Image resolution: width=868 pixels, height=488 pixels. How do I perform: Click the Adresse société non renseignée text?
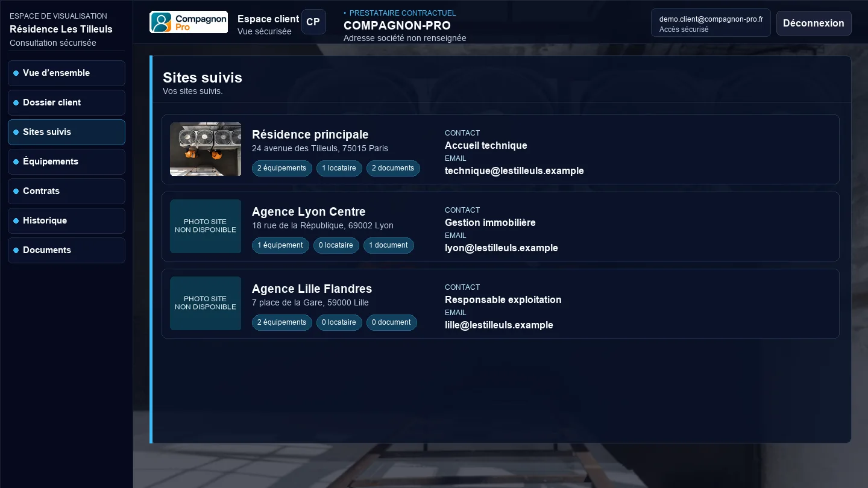(405, 38)
